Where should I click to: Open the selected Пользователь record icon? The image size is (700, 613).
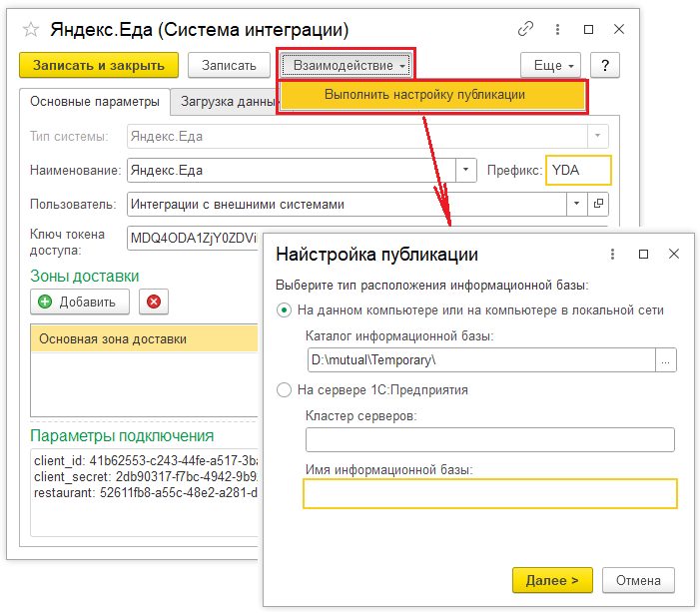coord(598,204)
